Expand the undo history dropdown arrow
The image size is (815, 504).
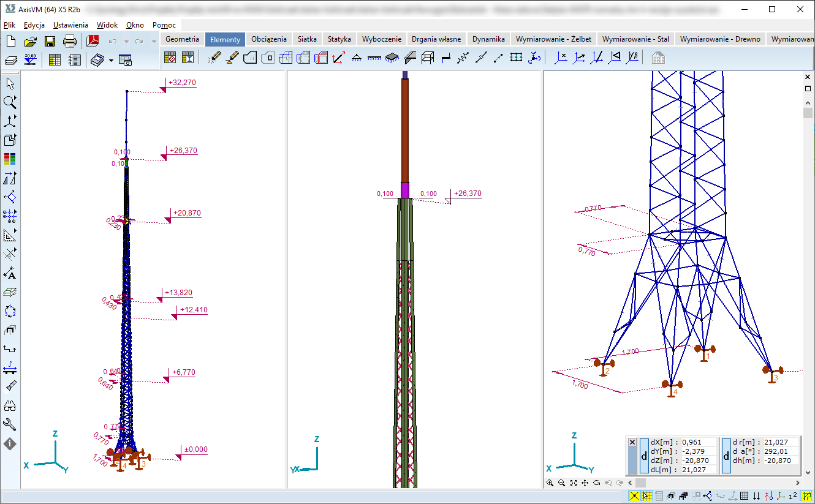(126, 42)
